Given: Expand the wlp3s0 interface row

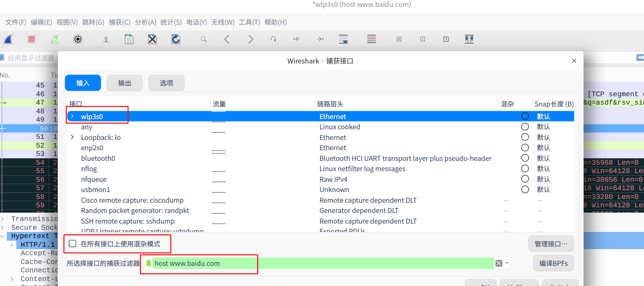Looking at the screenshot, I should click(72, 116).
